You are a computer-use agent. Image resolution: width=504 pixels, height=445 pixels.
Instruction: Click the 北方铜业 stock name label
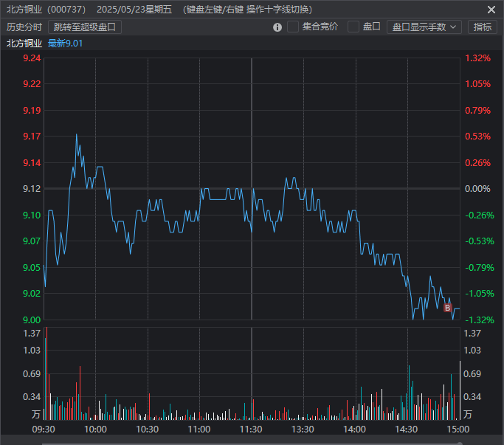pos(24,43)
